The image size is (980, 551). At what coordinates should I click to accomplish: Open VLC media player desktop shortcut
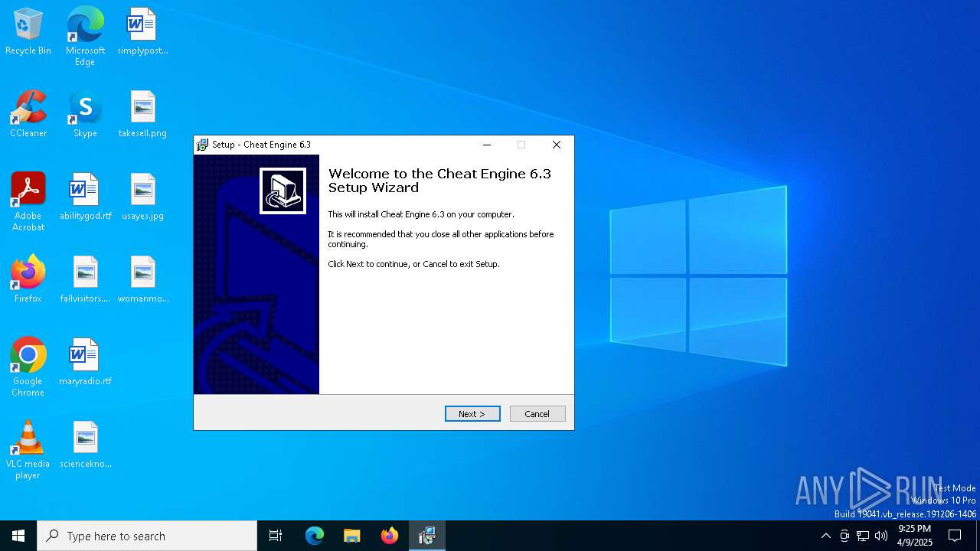(28, 450)
